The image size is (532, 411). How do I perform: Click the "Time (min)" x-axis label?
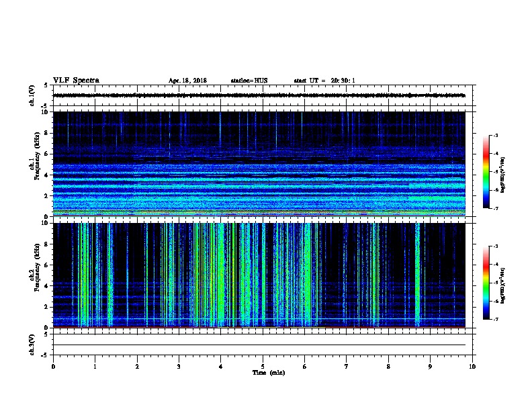click(x=269, y=373)
